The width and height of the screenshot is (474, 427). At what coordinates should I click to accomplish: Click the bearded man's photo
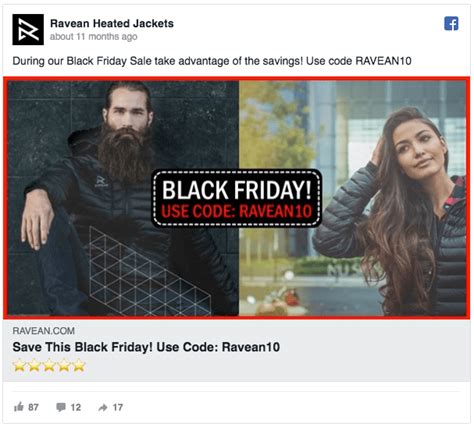(x=123, y=198)
